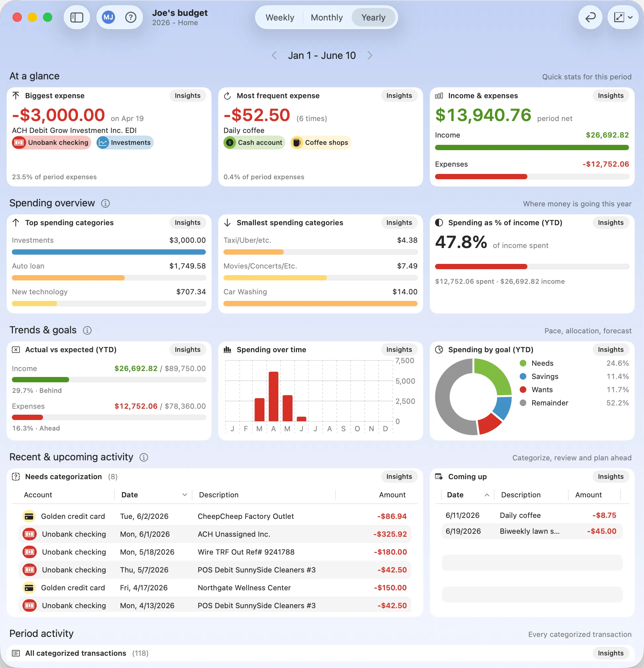
Task: Open Insights for Biggest expense
Action: coord(187,96)
